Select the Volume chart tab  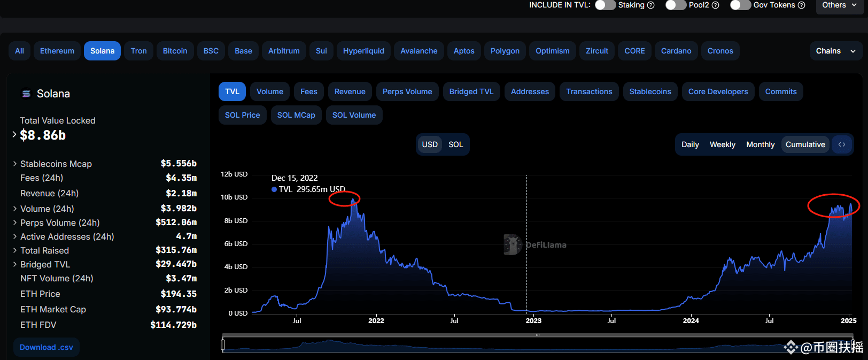[x=270, y=91]
